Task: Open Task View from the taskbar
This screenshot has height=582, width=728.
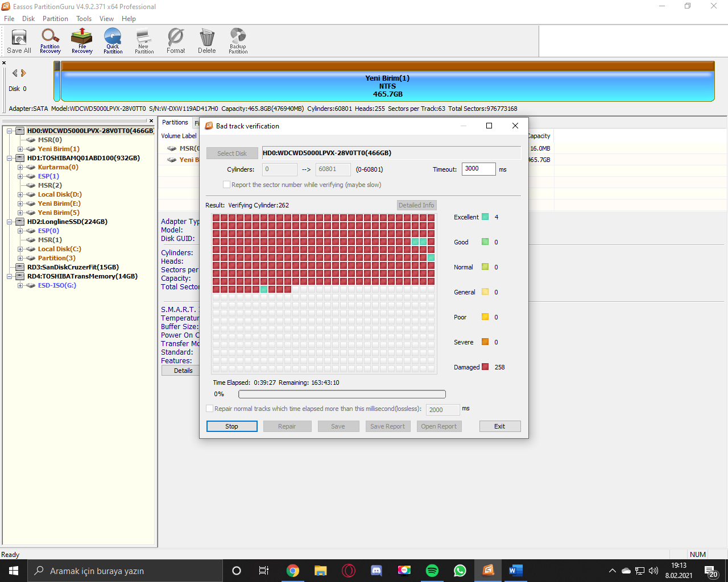Action: pos(263,571)
